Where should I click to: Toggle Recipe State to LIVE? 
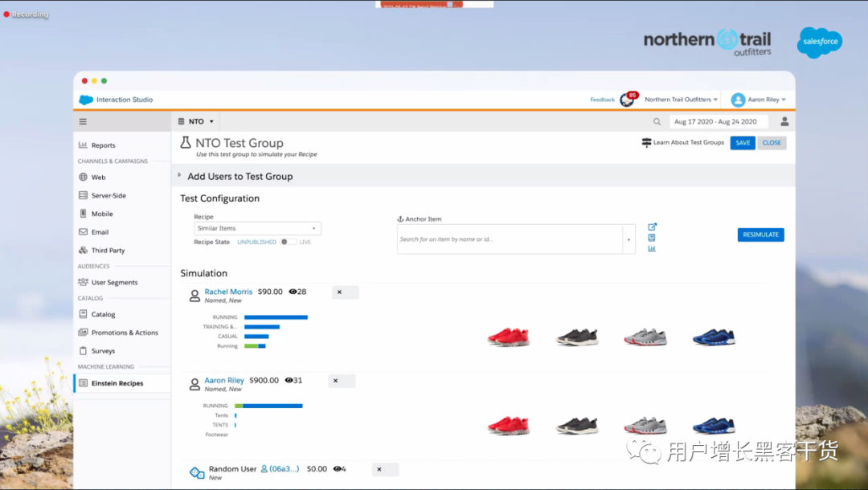pos(287,243)
